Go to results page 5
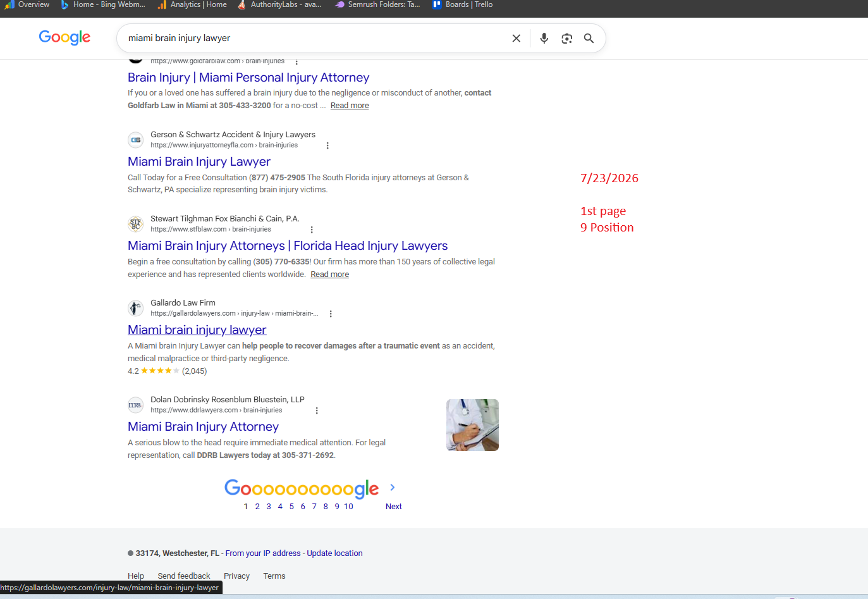The width and height of the screenshot is (868, 599). 291,507
